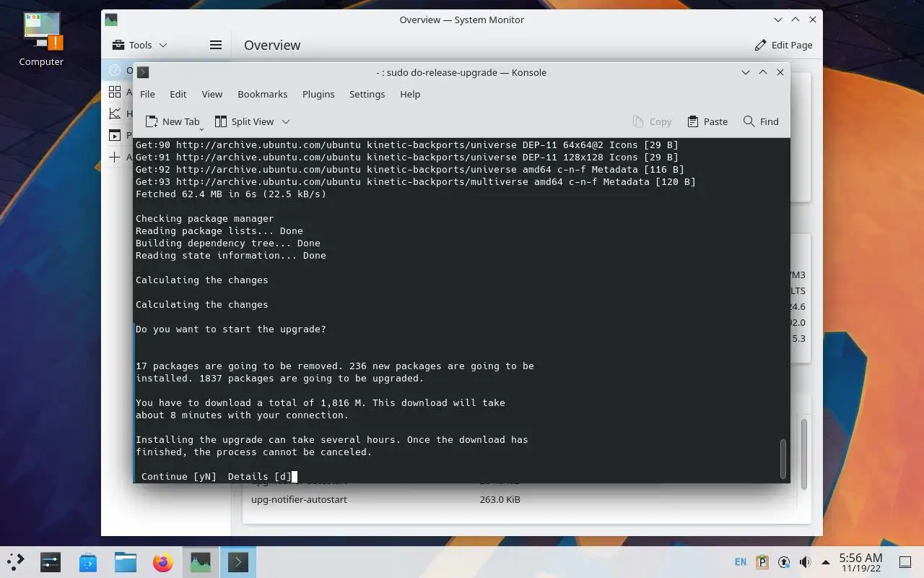Close the Konsole window
Screen dimensions: 924x578
[x=780, y=72]
